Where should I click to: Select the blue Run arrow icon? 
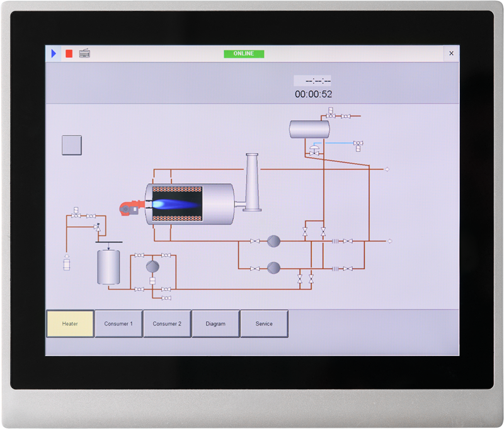pos(53,54)
